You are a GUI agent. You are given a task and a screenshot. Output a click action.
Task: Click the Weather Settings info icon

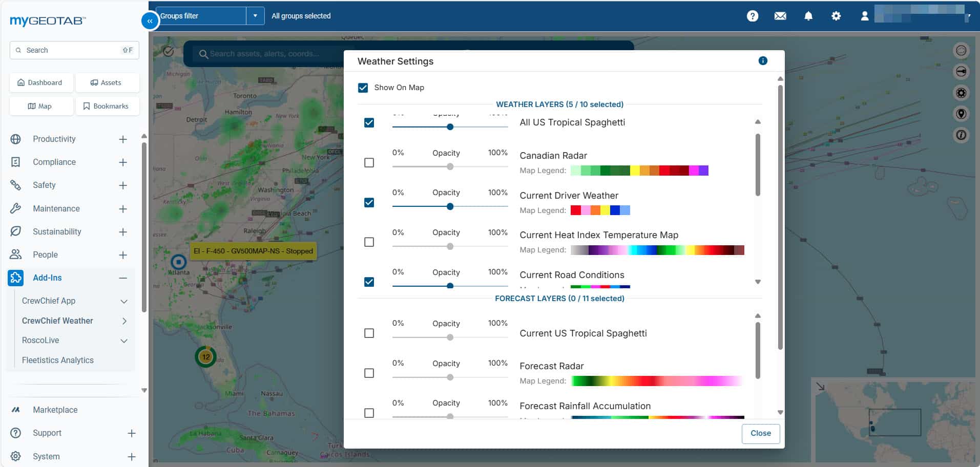coord(763,61)
